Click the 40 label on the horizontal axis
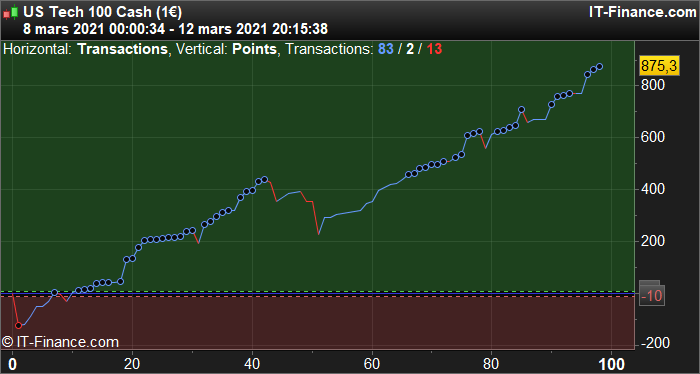Screen dimensions: 700x374 tap(252, 364)
